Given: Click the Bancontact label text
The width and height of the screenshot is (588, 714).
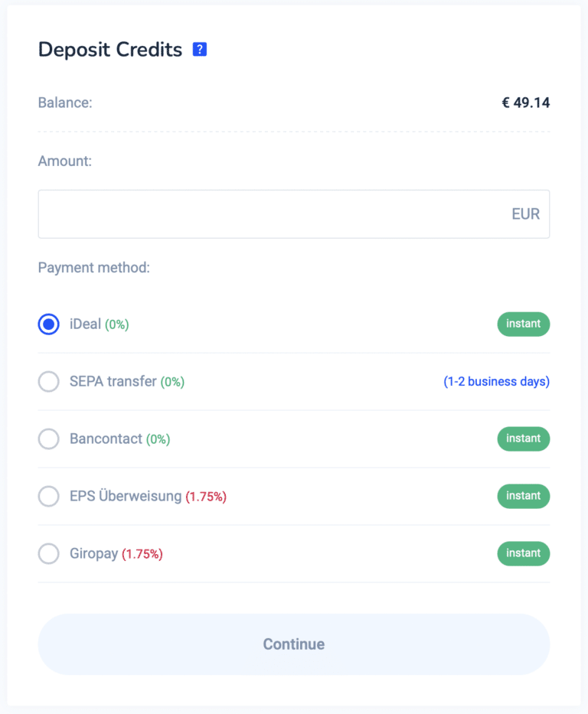Looking at the screenshot, I should 106,439.
